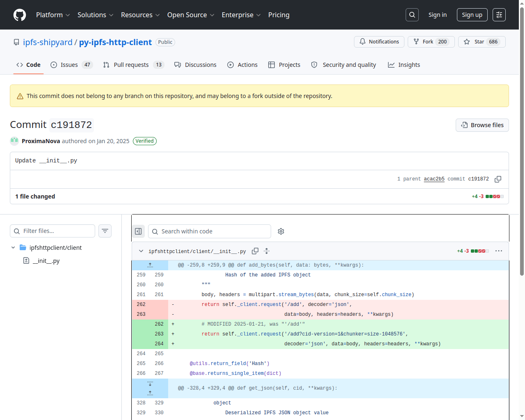Select __init__.py in the file tree
Viewport: 525px width, 420px height.
point(46,261)
